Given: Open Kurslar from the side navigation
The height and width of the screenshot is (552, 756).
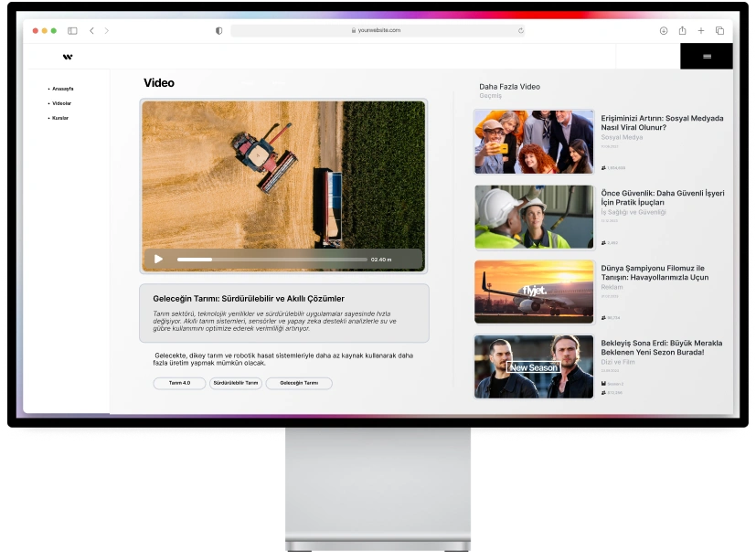Looking at the screenshot, I should pyautogui.click(x=60, y=118).
